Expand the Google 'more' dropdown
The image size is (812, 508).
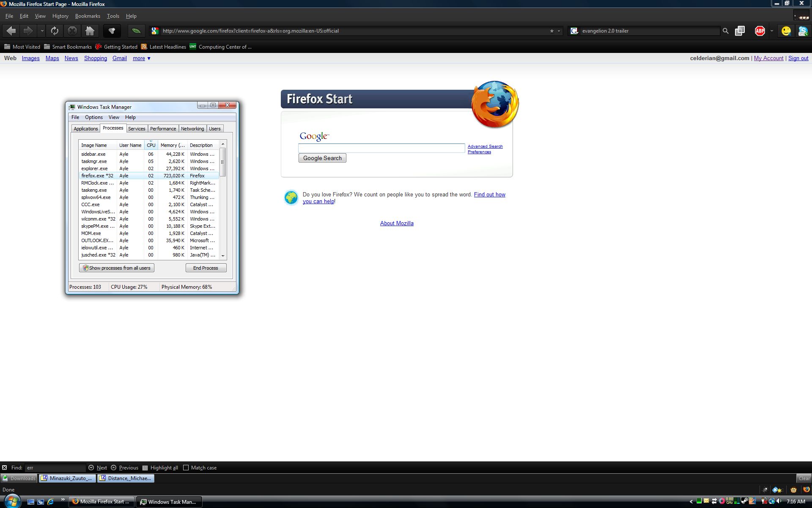click(142, 58)
